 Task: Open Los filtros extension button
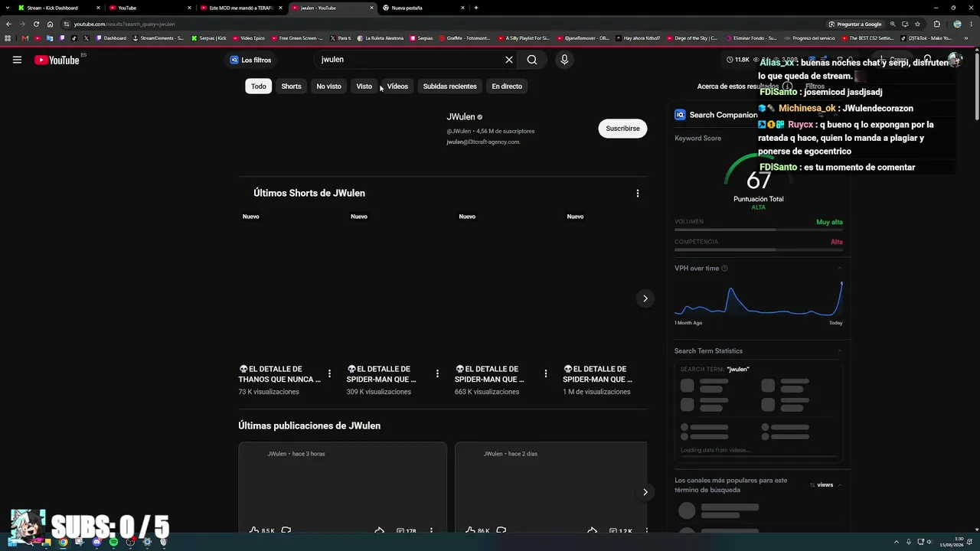point(250,60)
